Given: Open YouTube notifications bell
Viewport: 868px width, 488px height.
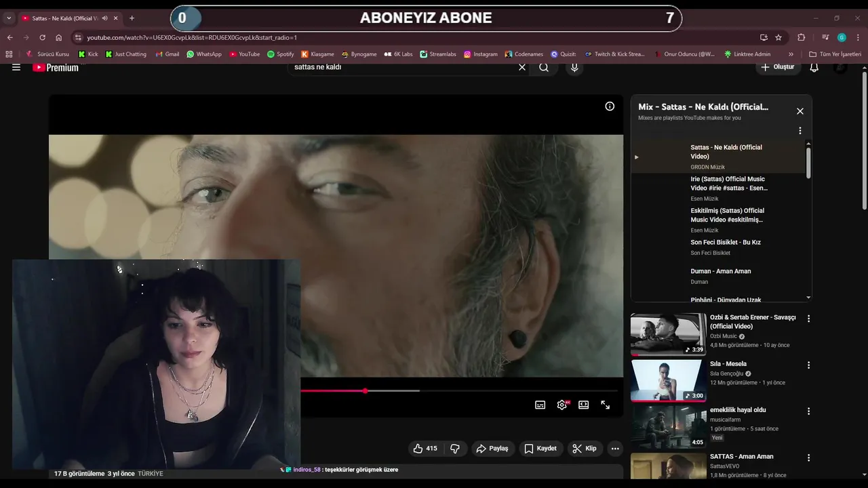Looking at the screenshot, I should [x=814, y=67].
